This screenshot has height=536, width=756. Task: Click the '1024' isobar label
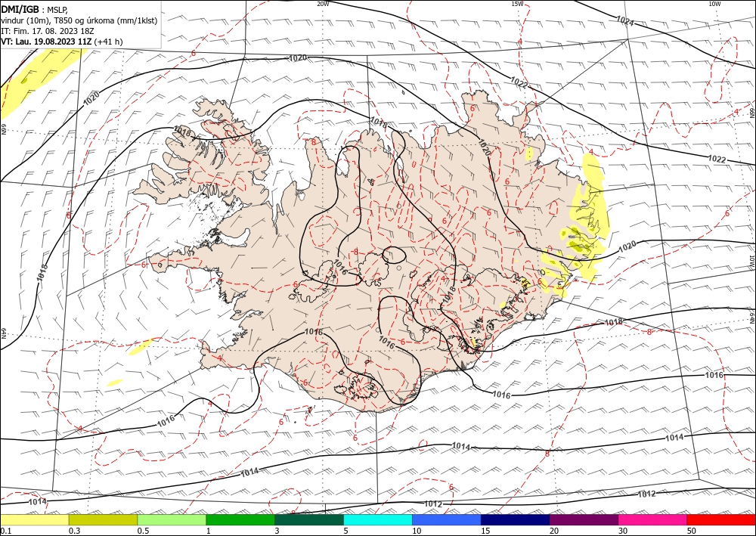click(625, 20)
